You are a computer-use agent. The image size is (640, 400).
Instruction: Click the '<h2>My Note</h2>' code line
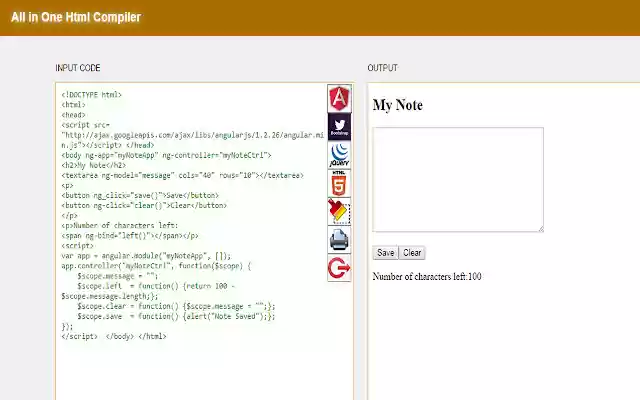point(93,165)
